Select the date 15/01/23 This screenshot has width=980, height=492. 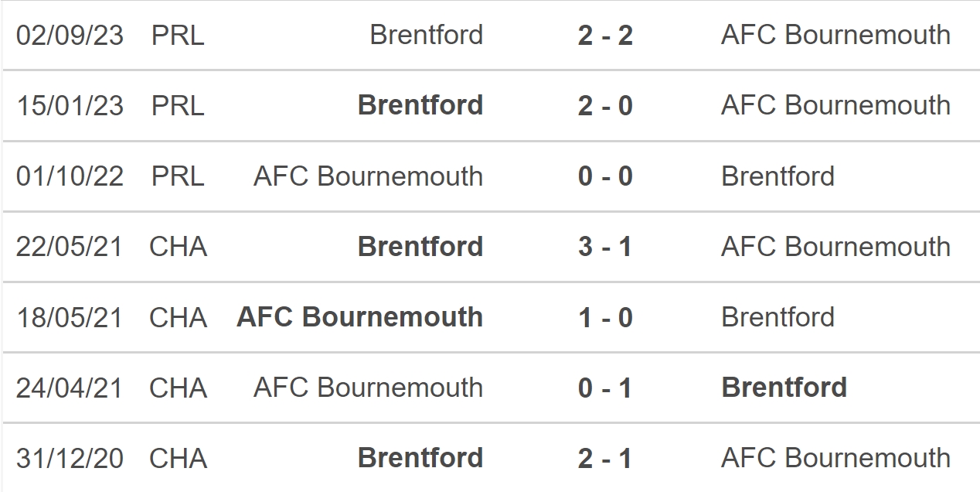tap(70, 105)
